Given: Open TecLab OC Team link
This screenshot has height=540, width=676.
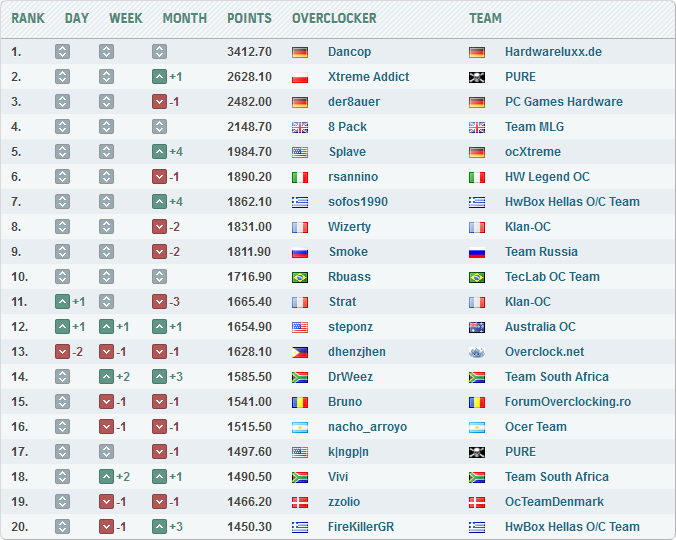Looking at the screenshot, I should [x=552, y=277].
